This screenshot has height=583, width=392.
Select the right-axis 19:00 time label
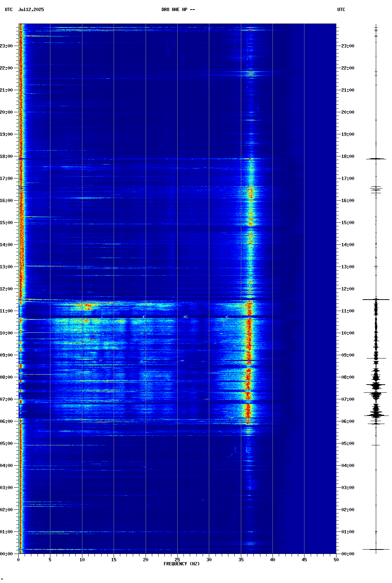[x=348, y=134]
